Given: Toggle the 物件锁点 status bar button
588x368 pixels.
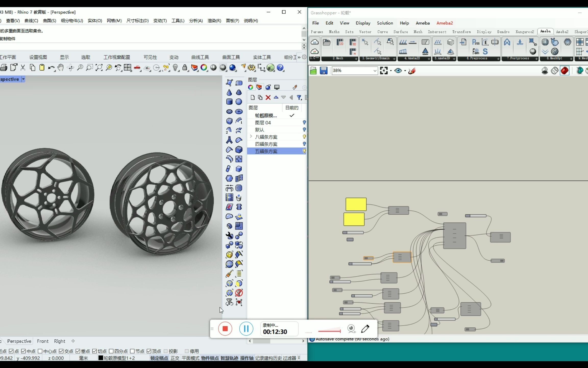Looking at the screenshot, I should point(210,358).
